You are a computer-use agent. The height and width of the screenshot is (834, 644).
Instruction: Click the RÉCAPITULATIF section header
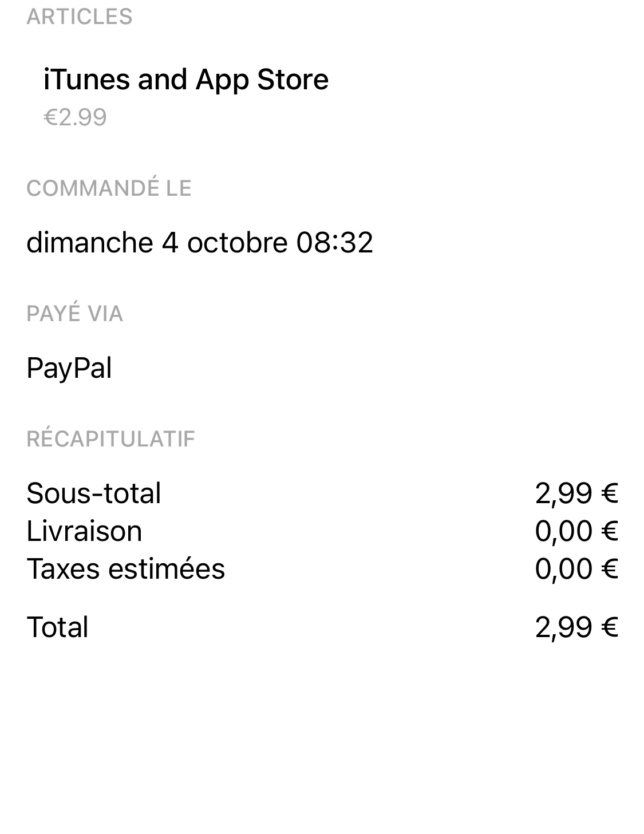click(110, 439)
